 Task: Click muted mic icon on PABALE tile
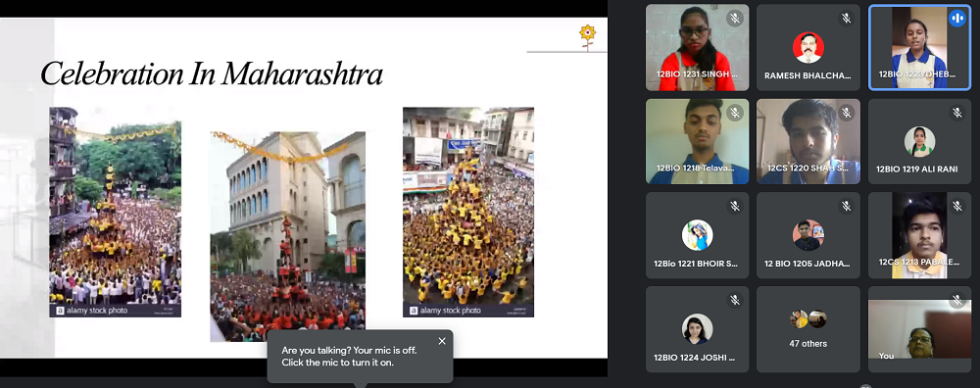coord(956,206)
